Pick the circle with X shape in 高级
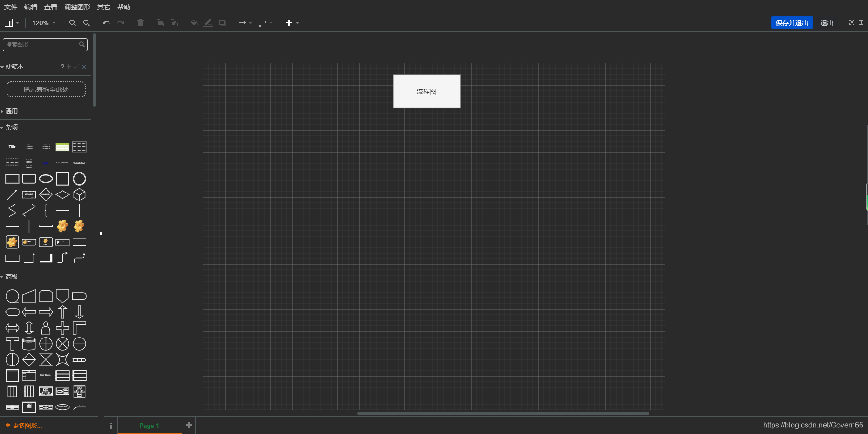 point(62,344)
